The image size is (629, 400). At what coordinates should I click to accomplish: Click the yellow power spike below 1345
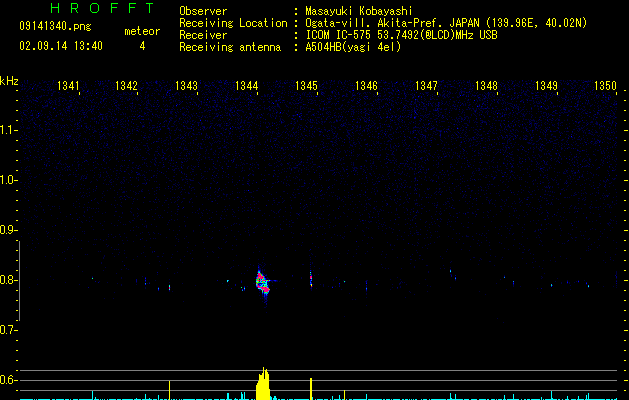click(311, 389)
